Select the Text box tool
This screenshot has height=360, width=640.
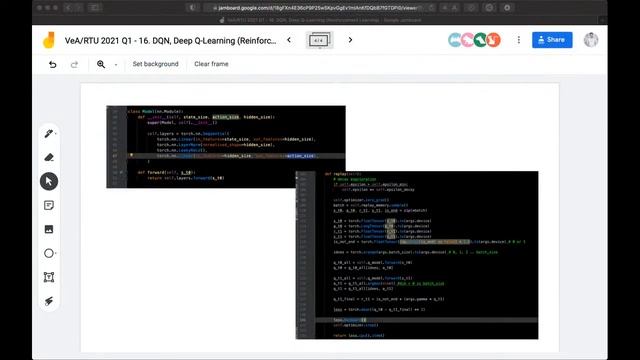49,277
